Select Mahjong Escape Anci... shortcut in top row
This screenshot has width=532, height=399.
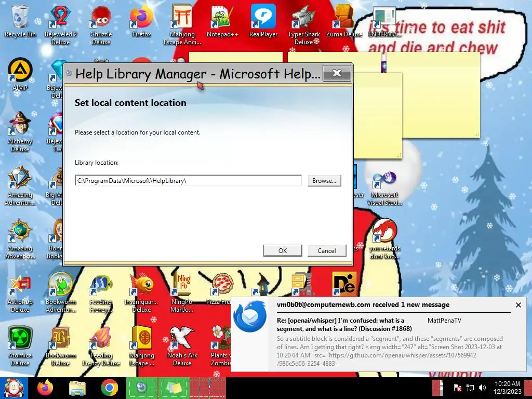tap(182, 25)
